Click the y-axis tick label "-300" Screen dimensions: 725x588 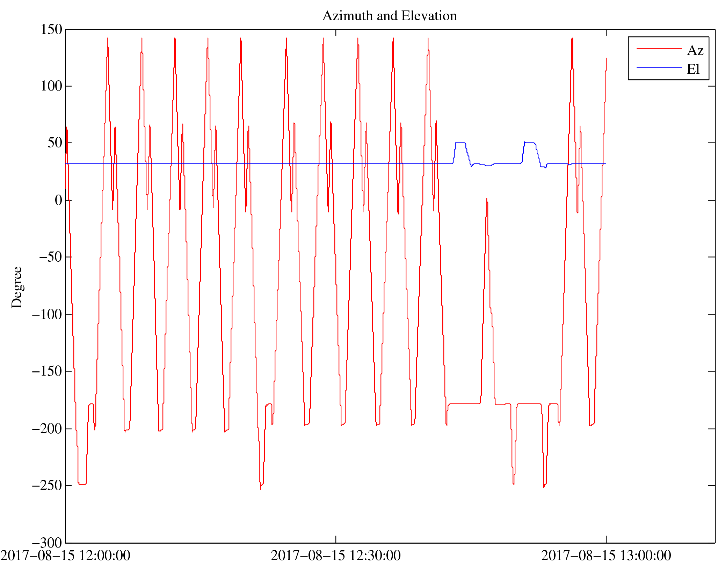(x=47, y=543)
